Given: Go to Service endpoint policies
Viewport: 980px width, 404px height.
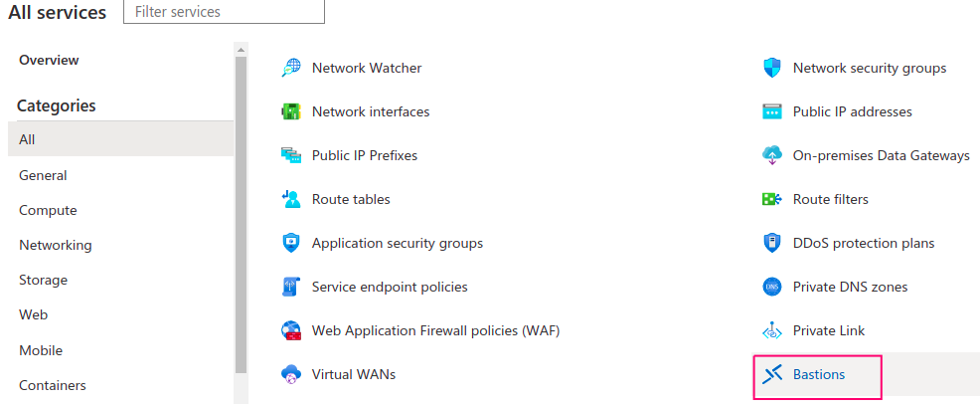Looking at the screenshot, I should tap(390, 287).
